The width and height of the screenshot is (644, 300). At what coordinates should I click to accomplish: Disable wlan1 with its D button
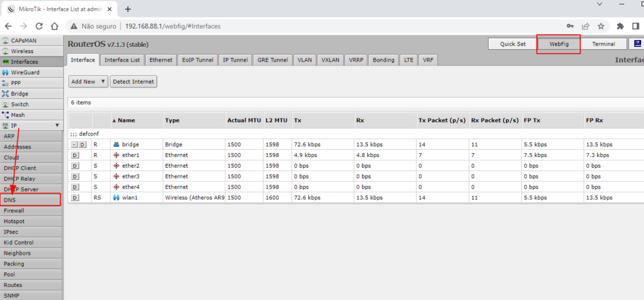pyautogui.click(x=75, y=198)
